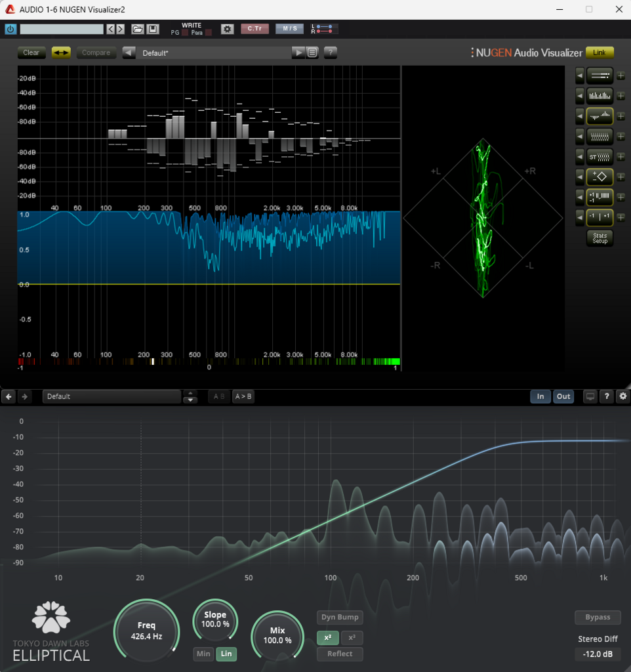Toggle the plugin power button
631x672 pixels.
click(10, 29)
